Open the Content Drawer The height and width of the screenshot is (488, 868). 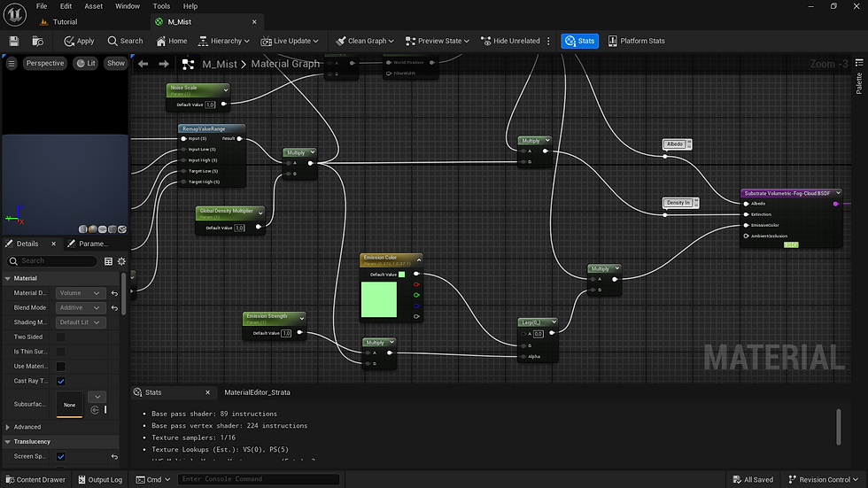[x=35, y=480]
